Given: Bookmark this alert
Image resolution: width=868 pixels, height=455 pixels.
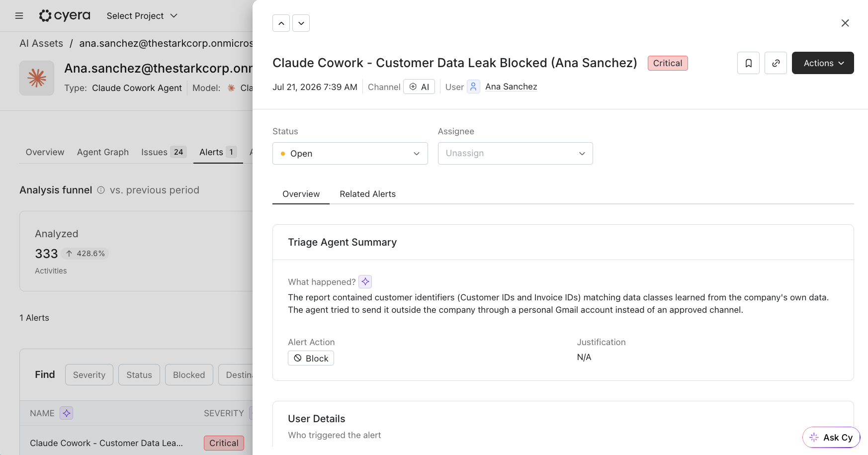Looking at the screenshot, I should 749,63.
